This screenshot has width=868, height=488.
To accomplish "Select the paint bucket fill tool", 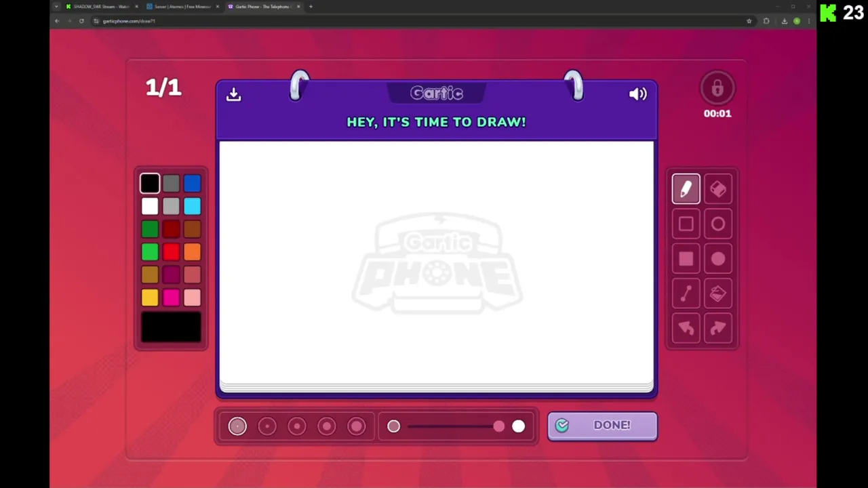I will 718,293.
